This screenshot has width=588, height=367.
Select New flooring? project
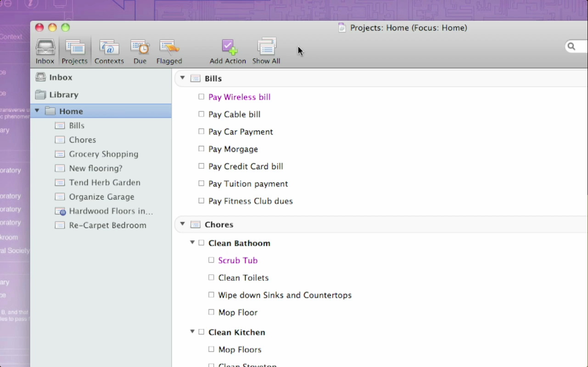point(96,168)
